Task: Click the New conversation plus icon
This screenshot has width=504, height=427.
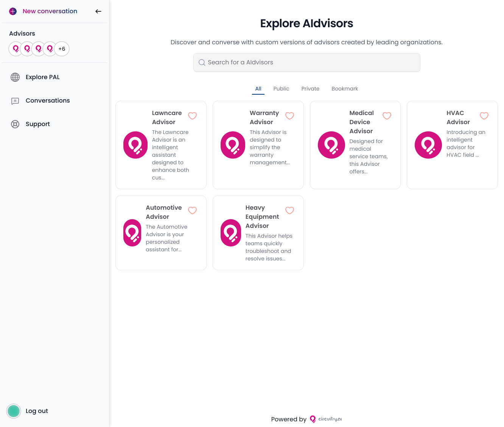Action: [x=13, y=11]
